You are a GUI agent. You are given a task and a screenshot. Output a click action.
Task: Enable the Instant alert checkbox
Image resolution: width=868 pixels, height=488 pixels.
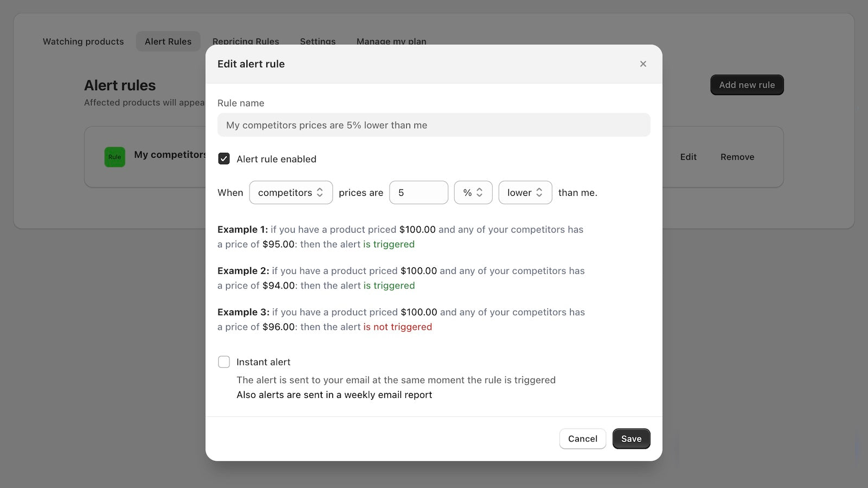(x=224, y=362)
